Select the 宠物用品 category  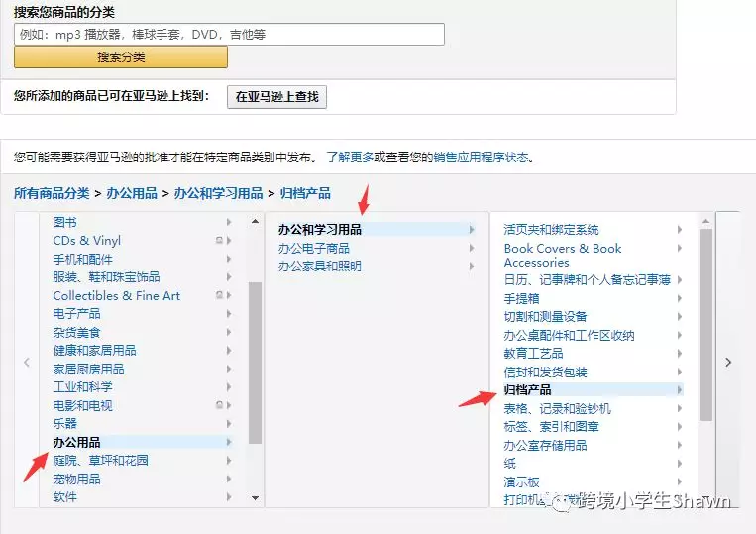coord(76,479)
